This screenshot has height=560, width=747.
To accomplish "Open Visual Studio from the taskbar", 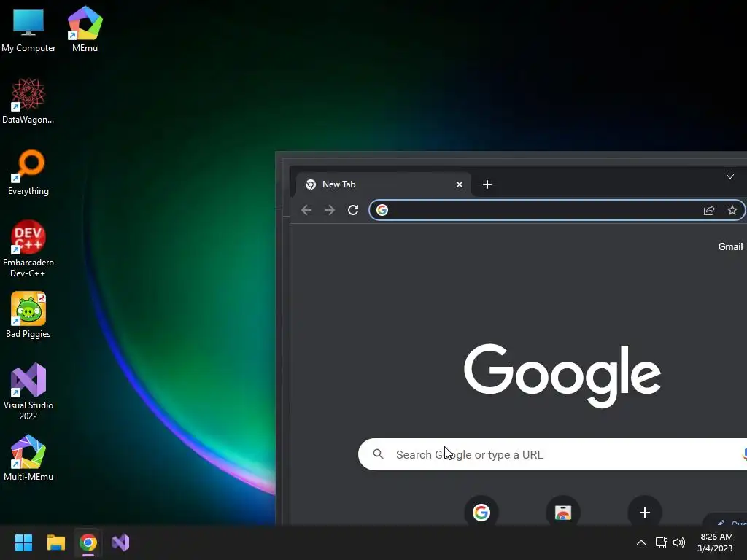I will [120, 542].
